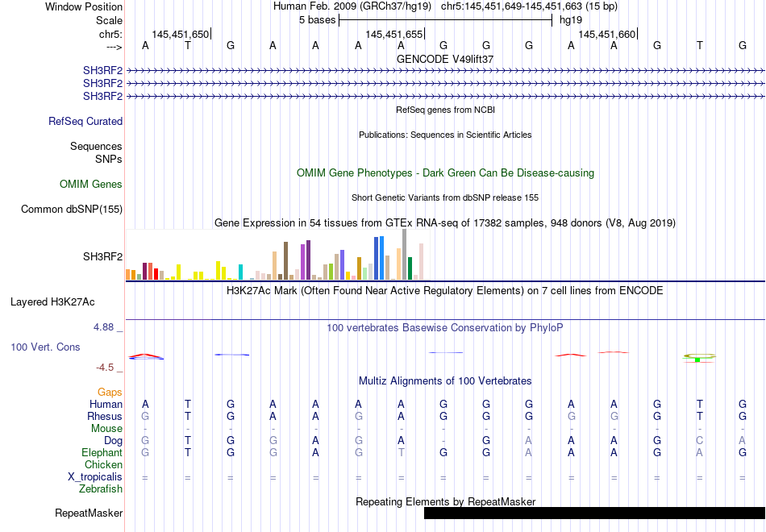Screen dimensions: 766x532
Task: Select the Rhesus alignment row label
Action: (105, 416)
